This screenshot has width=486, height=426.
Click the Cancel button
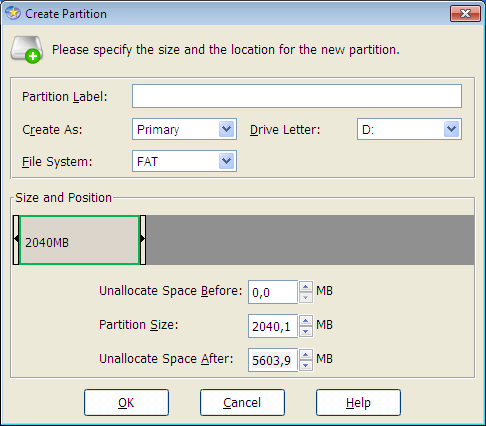point(242,403)
